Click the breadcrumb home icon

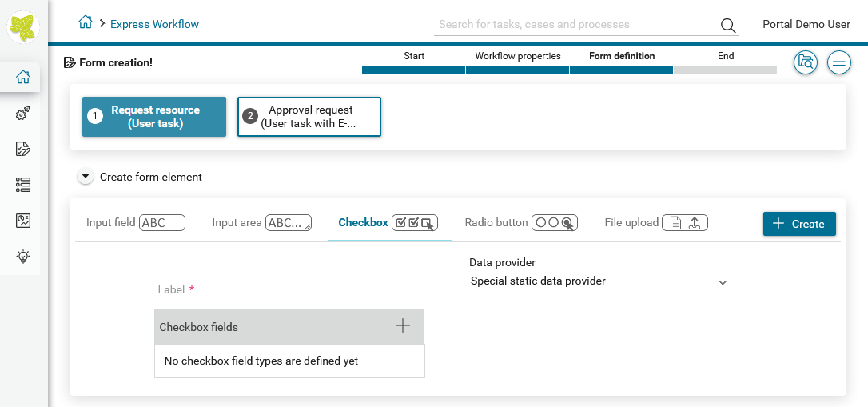(86, 22)
